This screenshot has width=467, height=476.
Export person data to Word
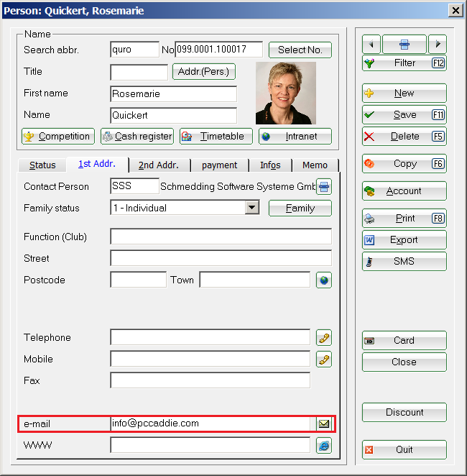point(404,240)
